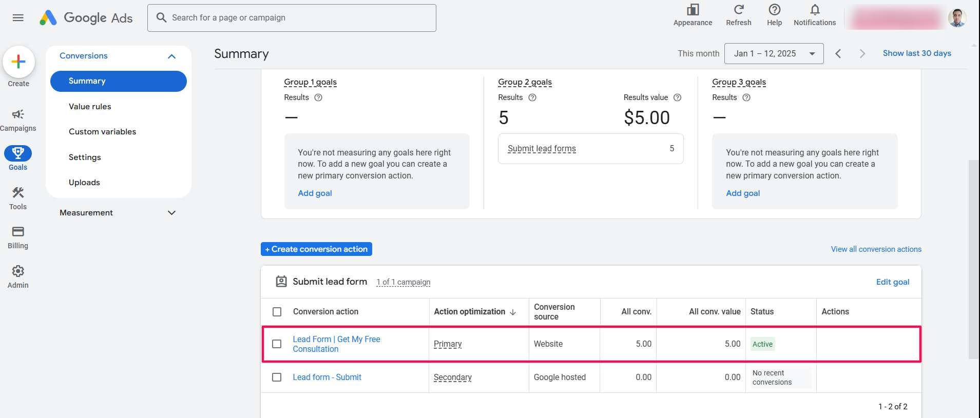Expand the Measurement section
This screenshot has height=418, width=980.
[172, 213]
